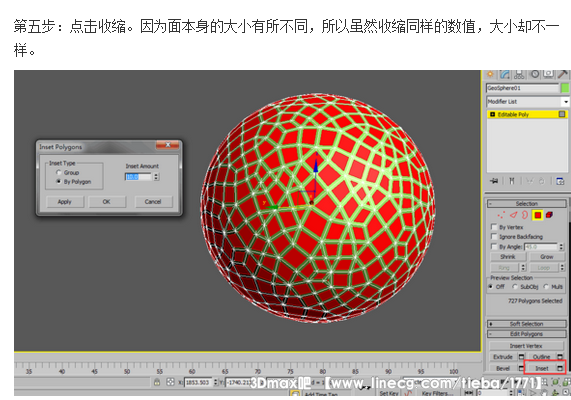Open Extrude settings dialog box icon
The image size is (571, 400).
521,357
